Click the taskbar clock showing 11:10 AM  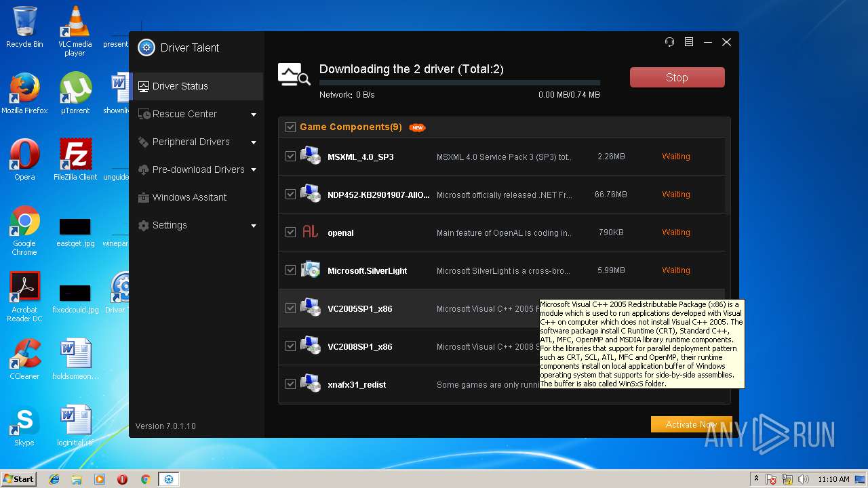pos(833,479)
